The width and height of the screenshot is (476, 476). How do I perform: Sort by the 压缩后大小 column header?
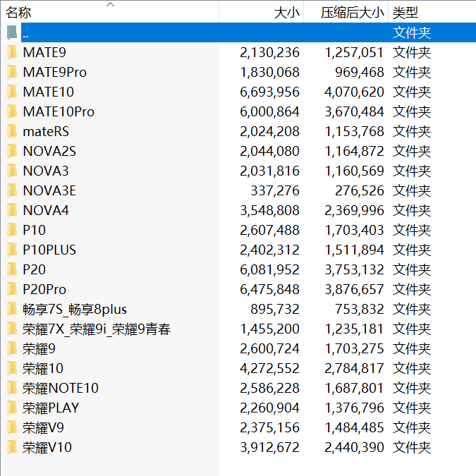point(346,13)
